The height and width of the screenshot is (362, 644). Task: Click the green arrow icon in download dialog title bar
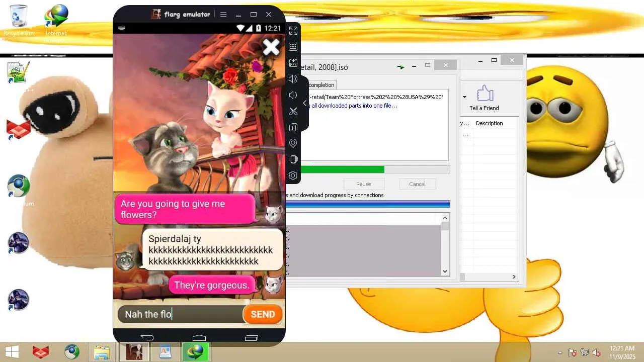(400, 66)
